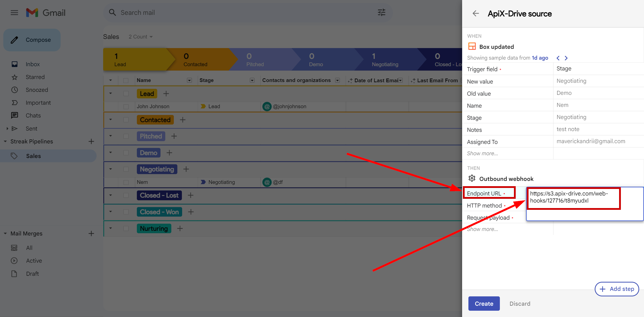644x317 pixels.
Task: Open the search options filter icon
Action: [381, 13]
